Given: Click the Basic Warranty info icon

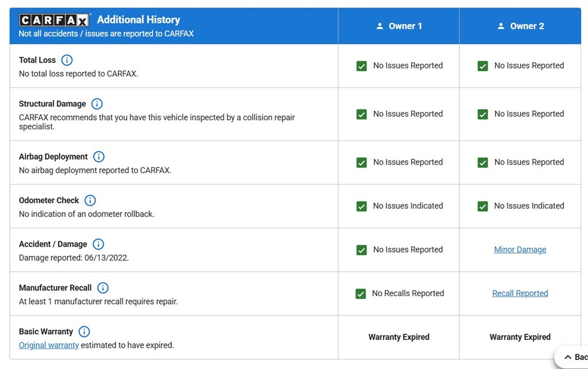Looking at the screenshot, I should [84, 332].
